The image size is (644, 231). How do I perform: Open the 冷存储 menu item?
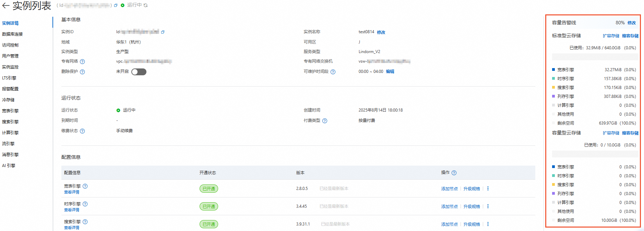pyautogui.click(x=8, y=100)
